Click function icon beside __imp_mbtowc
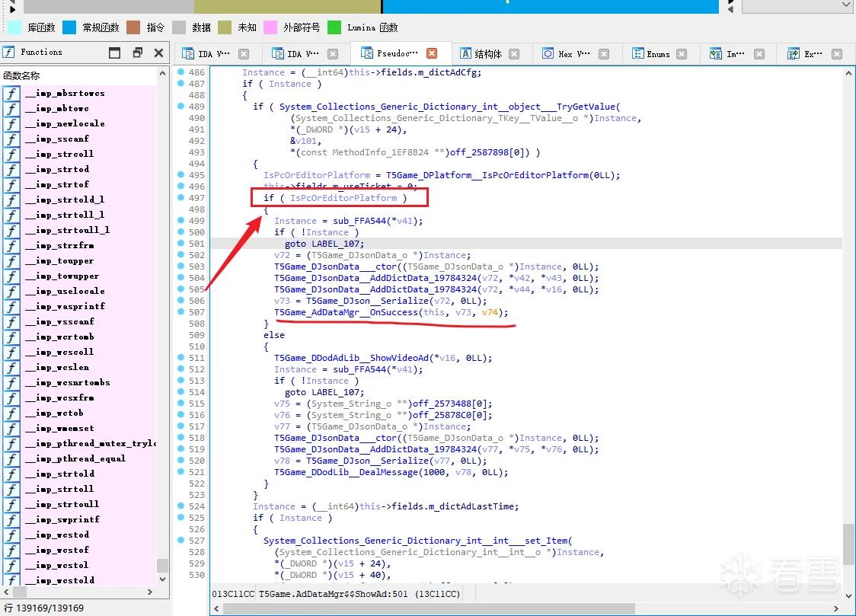This screenshot has height=616, width=856. (x=11, y=109)
